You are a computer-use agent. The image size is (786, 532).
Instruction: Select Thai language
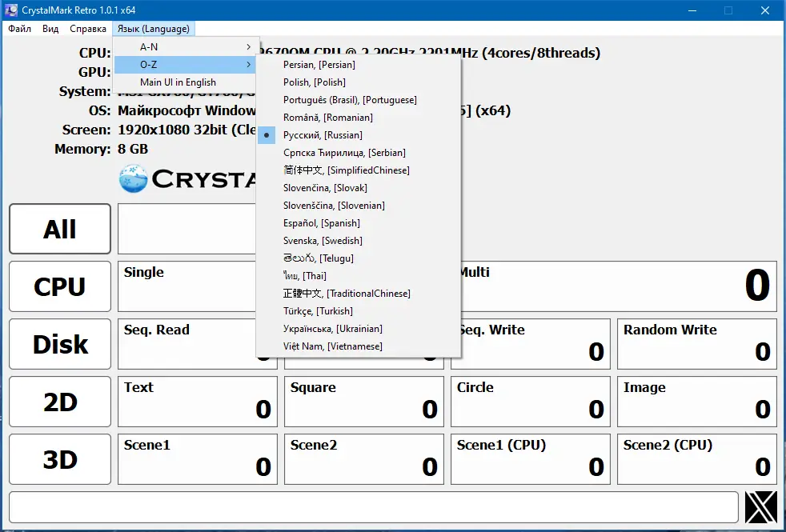tap(359, 276)
